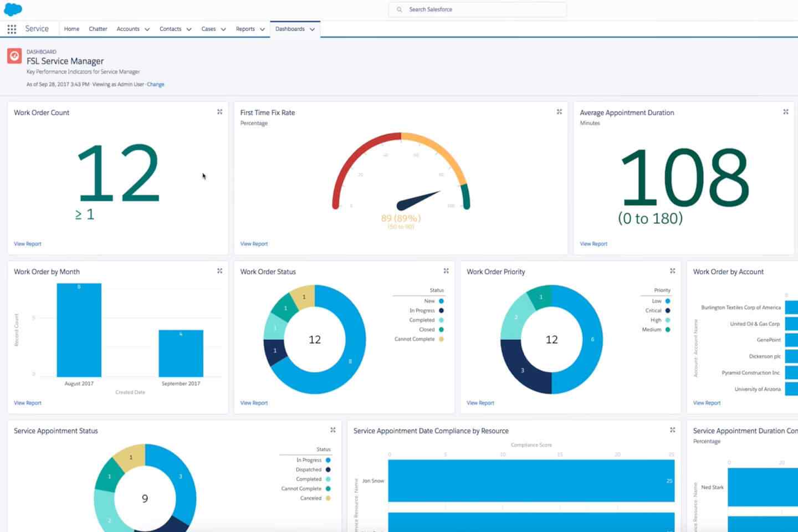Click New status legend swatch
The height and width of the screenshot is (532, 798).
click(x=441, y=301)
